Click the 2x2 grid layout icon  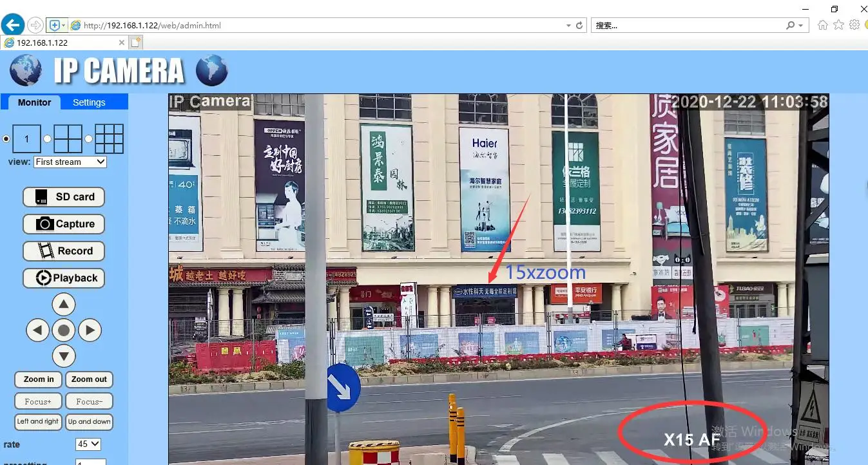[x=68, y=138]
